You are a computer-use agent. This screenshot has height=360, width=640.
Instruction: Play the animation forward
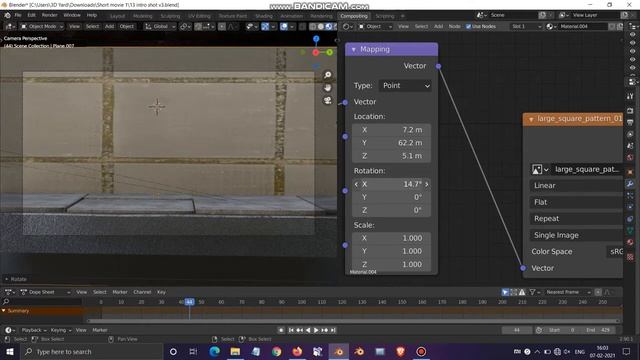pos(316,330)
